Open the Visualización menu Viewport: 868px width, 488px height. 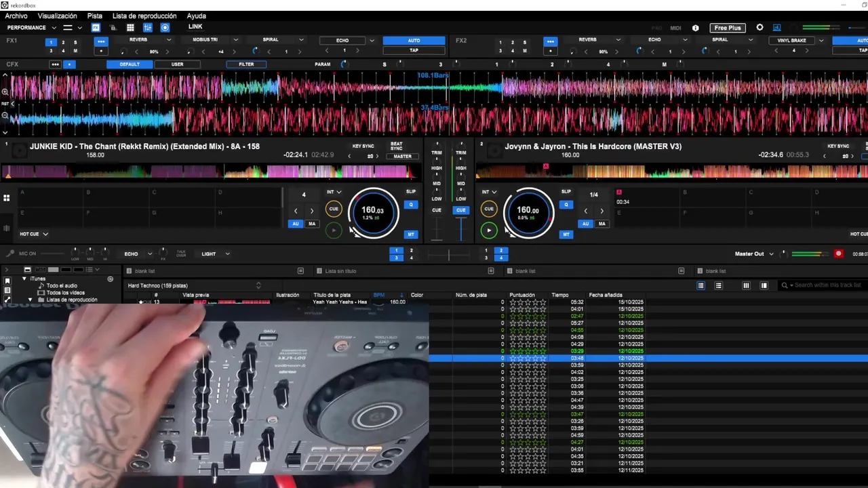tap(57, 16)
